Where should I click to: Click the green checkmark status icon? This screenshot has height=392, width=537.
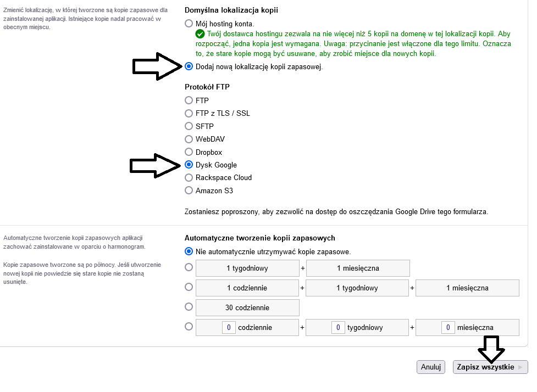pyautogui.click(x=200, y=34)
